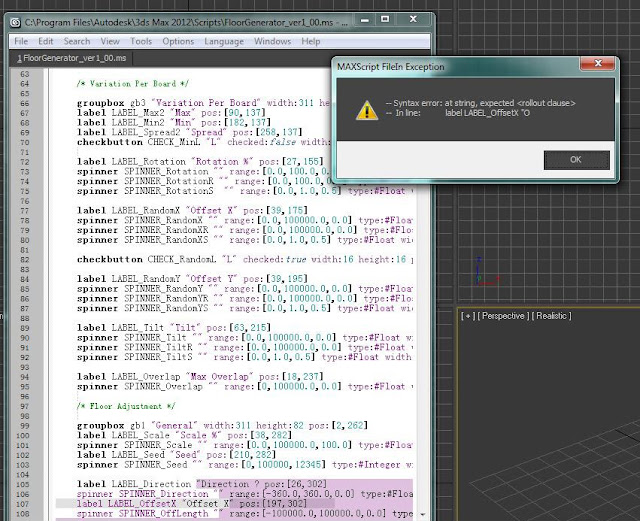Click 'CHECK_MinL' on line 70

[174, 142]
